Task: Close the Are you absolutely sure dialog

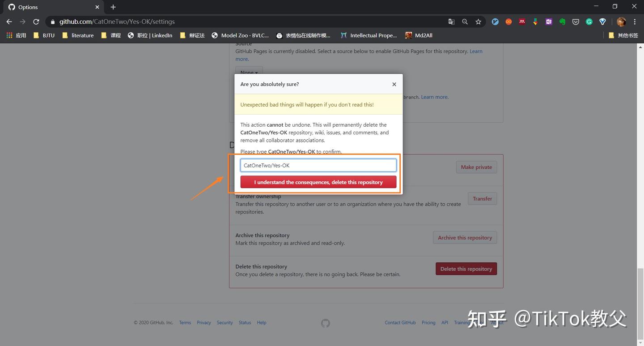Action: tap(394, 84)
